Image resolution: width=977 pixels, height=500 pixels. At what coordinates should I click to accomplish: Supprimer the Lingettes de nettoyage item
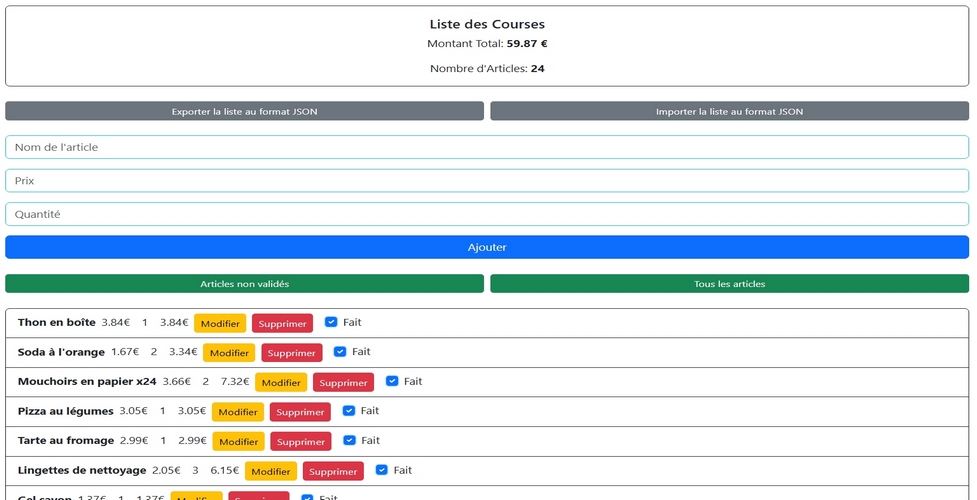coord(333,471)
